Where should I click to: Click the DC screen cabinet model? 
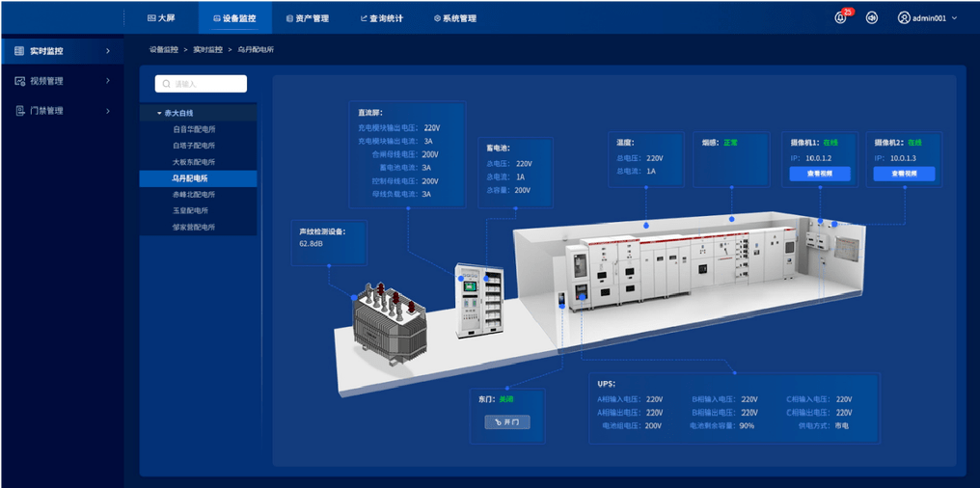[x=478, y=301]
